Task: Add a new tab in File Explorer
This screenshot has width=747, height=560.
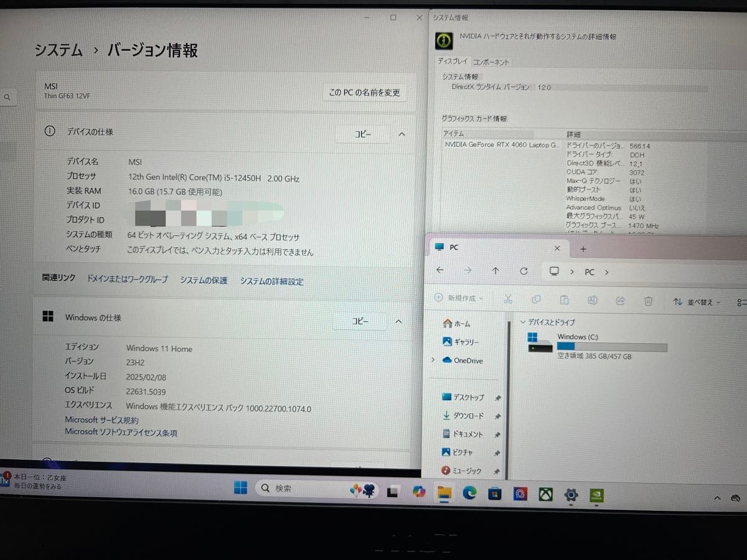Action: pos(583,249)
